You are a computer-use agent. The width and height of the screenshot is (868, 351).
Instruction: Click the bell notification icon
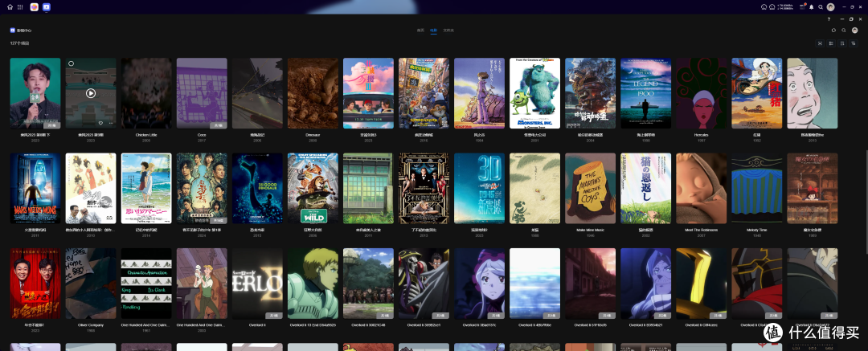tap(812, 7)
